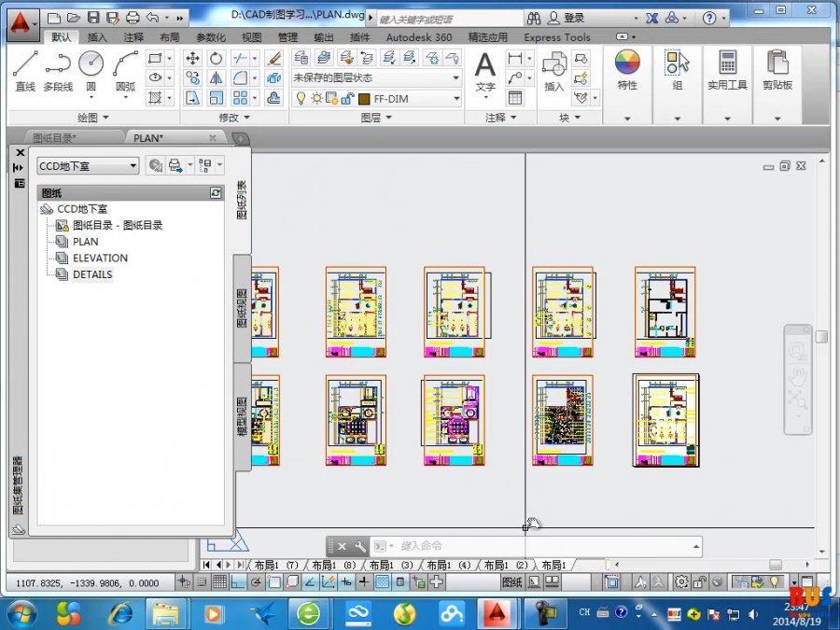Toggle grid display in the status bar
840x630 pixels.
point(219,582)
